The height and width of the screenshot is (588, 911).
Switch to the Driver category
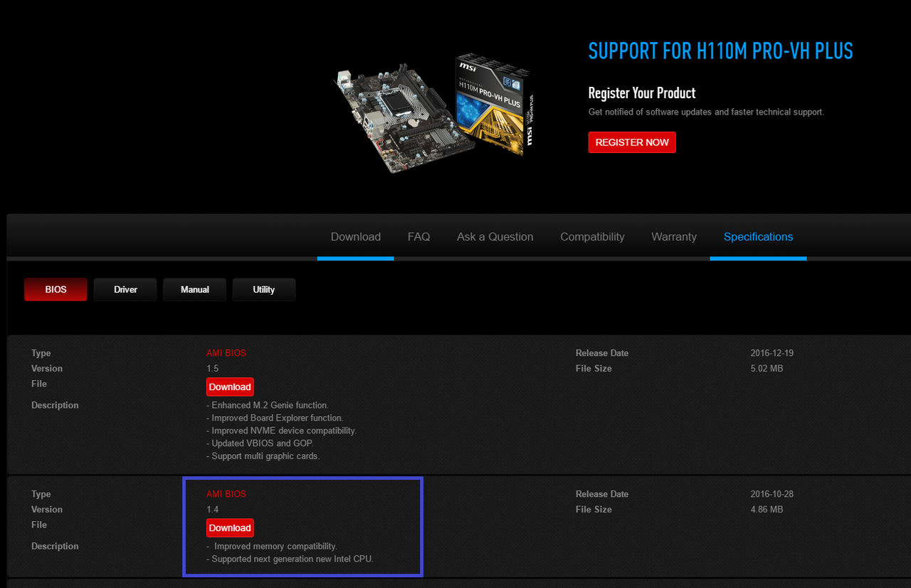[x=125, y=290]
